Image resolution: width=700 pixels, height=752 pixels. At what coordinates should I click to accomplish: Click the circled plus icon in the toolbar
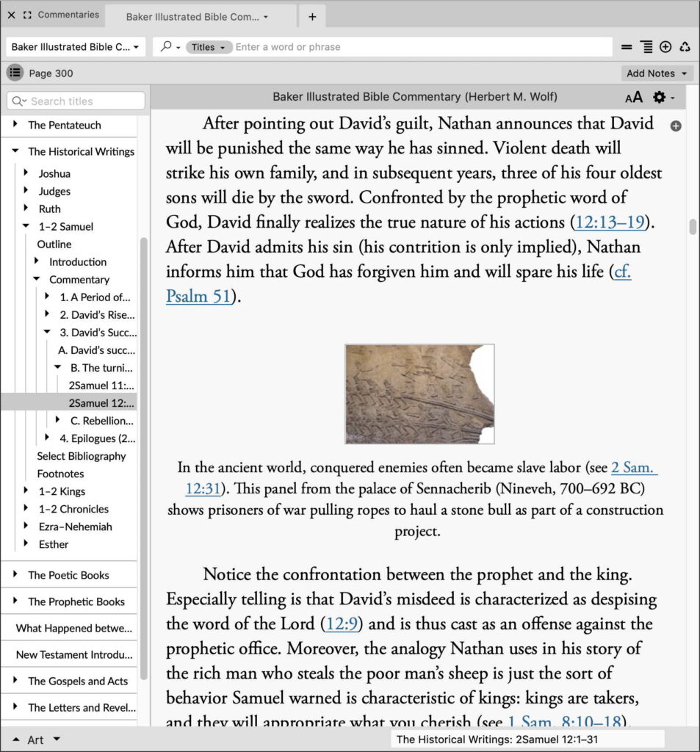pyautogui.click(x=665, y=46)
